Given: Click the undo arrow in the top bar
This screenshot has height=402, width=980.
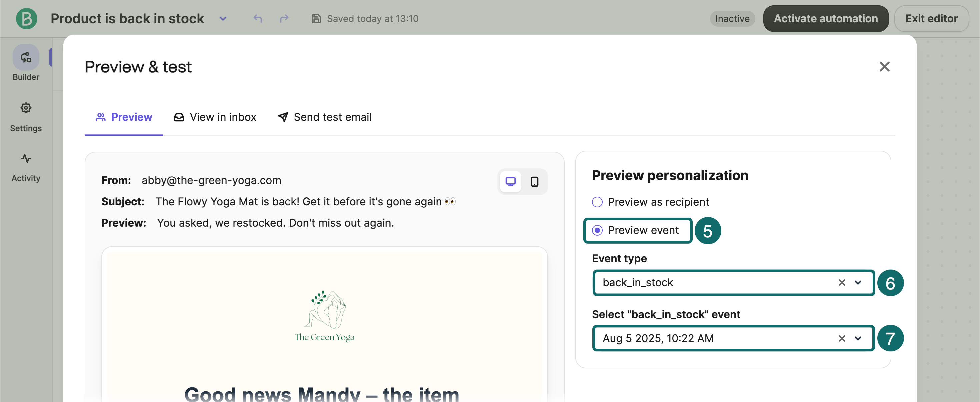Looking at the screenshot, I should tap(257, 18).
